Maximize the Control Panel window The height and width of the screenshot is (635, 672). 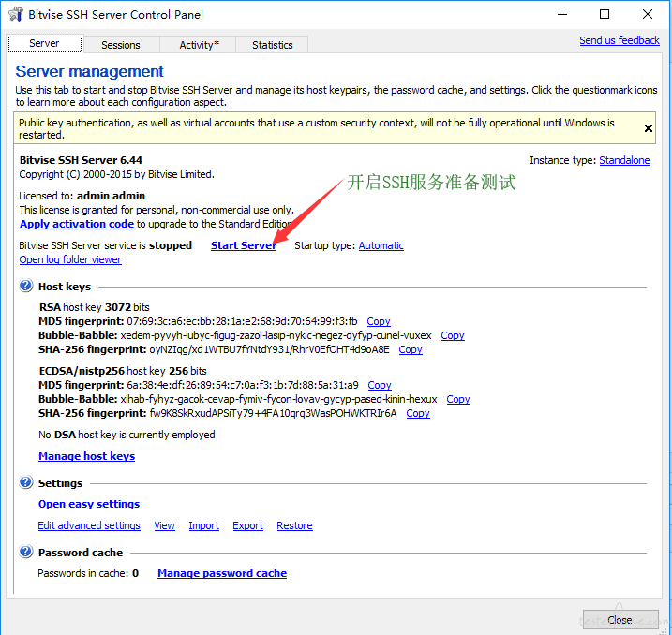605,14
